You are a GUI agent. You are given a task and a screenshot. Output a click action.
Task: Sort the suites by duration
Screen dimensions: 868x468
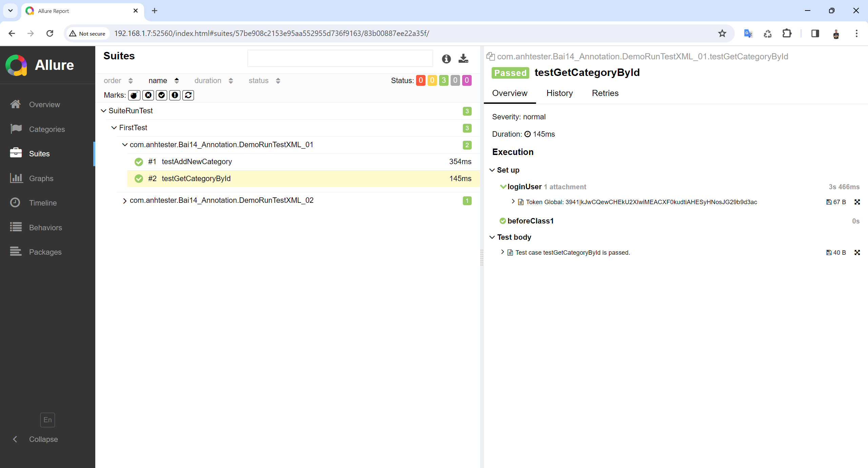pos(214,81)
